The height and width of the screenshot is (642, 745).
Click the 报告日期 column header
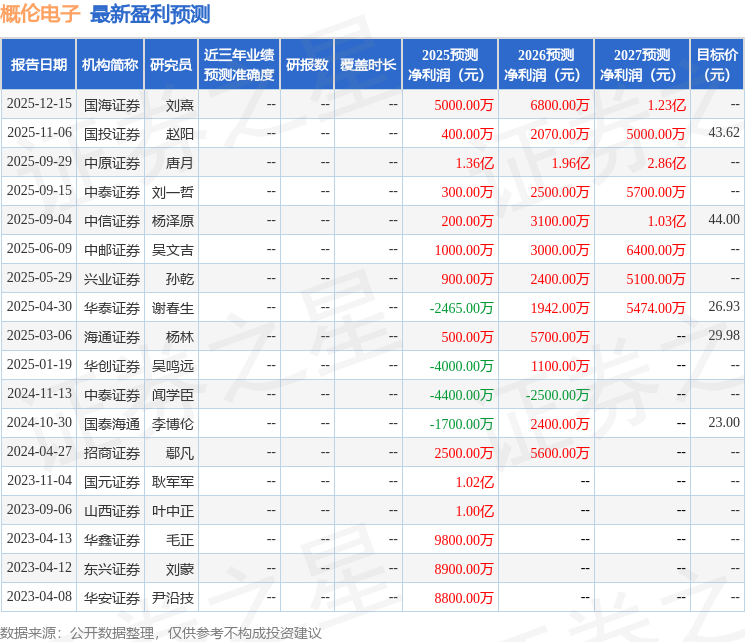pos(38,65)
